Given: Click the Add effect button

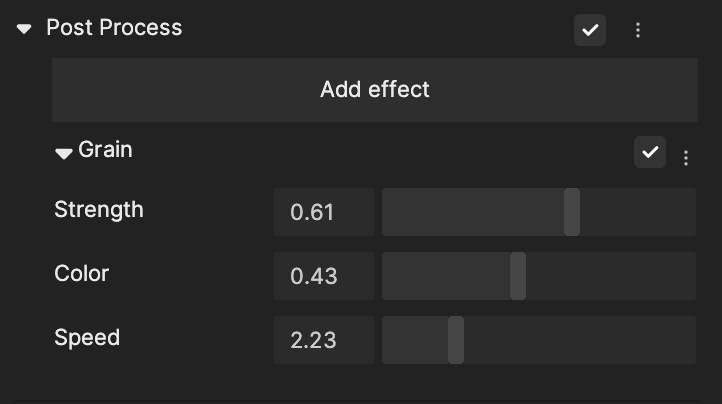Looking at the screenshot, I should [x=375, y=90].
